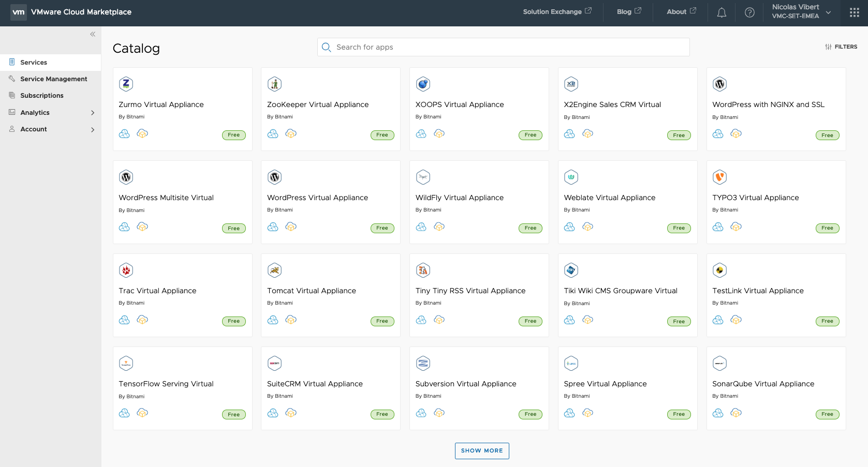Click the Trac Virtual Appliance logo
The image size is (868, 467).
coord(126,270)
